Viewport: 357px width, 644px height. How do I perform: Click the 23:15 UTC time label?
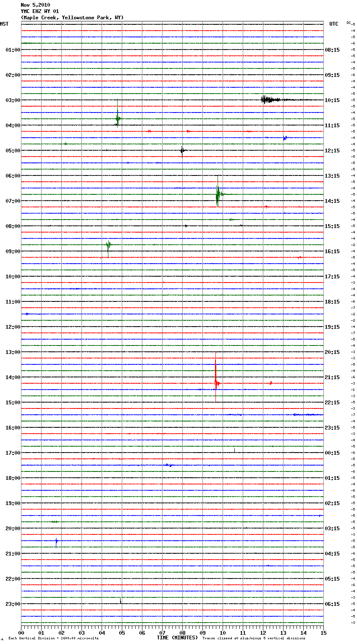[332, 427]
